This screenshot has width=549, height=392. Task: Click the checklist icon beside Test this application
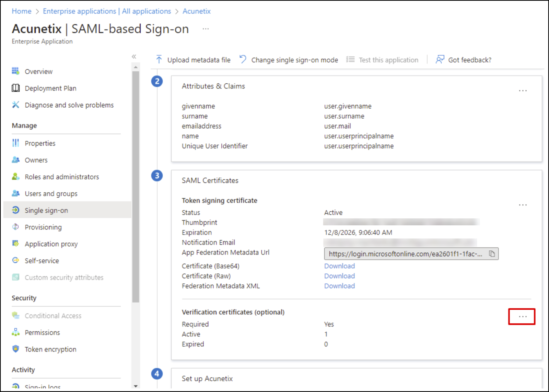click(x=350, y=60)
